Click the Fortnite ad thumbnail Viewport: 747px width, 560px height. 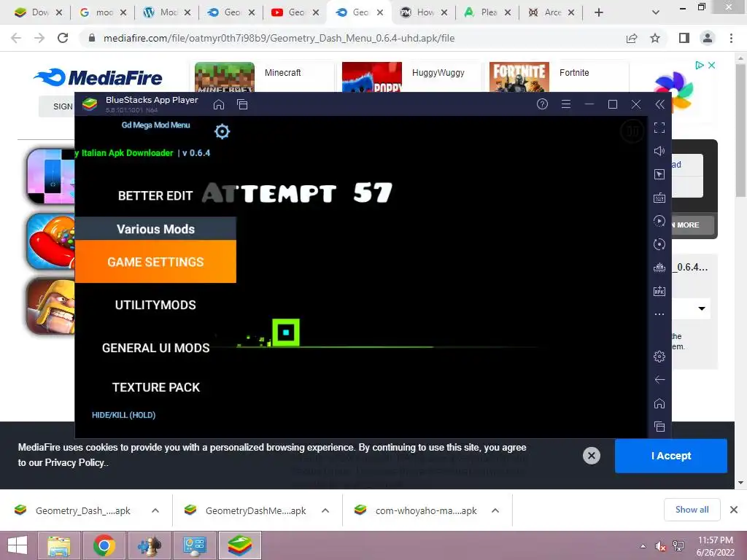[x=519, y=77]
